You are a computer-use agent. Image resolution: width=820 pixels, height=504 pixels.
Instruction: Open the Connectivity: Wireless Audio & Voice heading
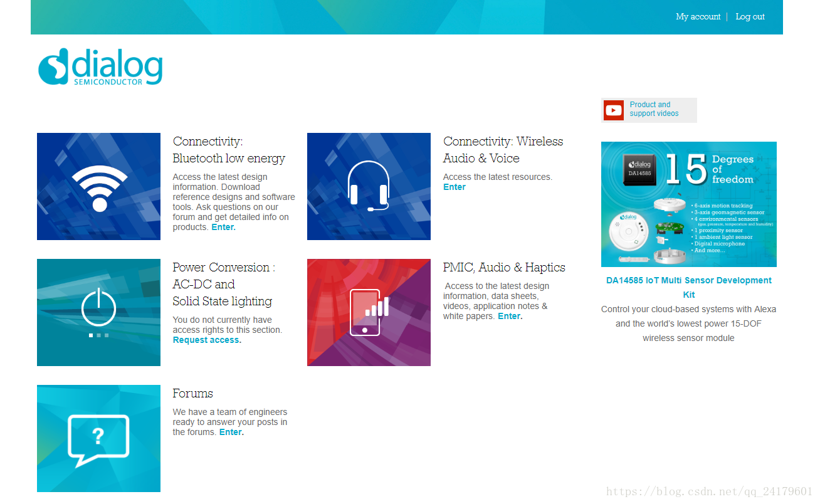(503, 150)
